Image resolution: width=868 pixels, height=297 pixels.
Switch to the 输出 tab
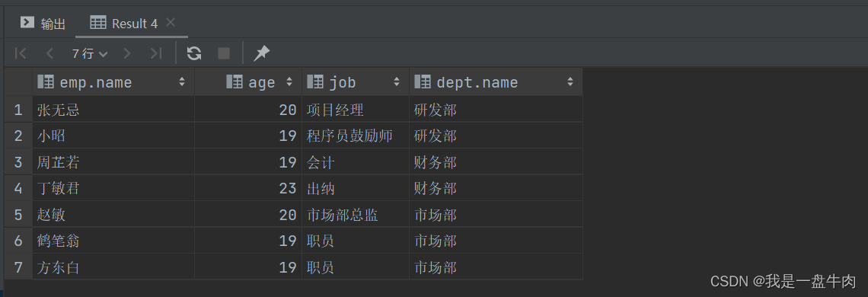(43, 24)
